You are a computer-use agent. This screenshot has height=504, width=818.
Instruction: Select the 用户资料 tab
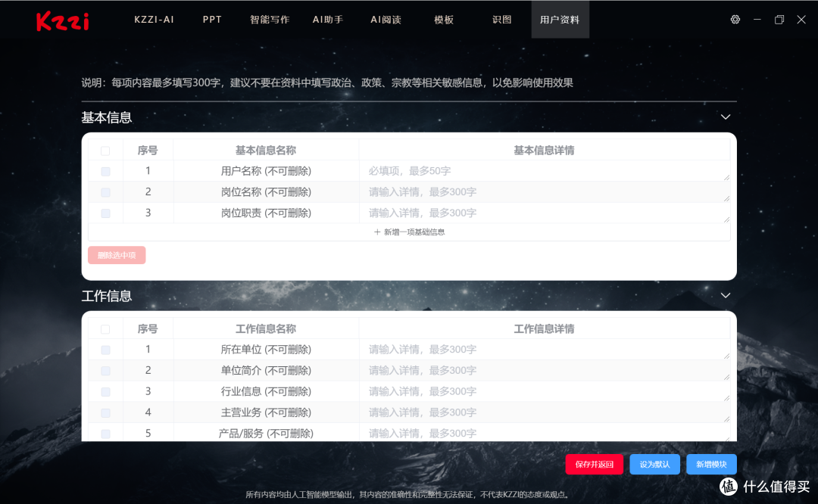pos(560,19)
